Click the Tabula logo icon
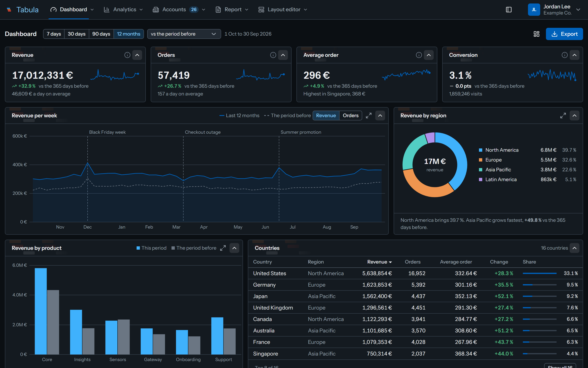The width and height of the screenshot is (588, 368). tap(9, 9)
